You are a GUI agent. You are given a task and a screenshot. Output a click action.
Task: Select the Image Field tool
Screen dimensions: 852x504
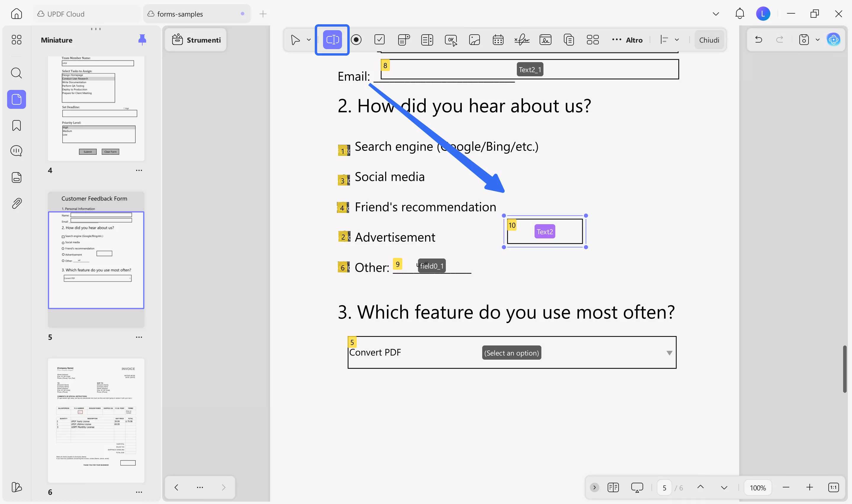(474, 40)
